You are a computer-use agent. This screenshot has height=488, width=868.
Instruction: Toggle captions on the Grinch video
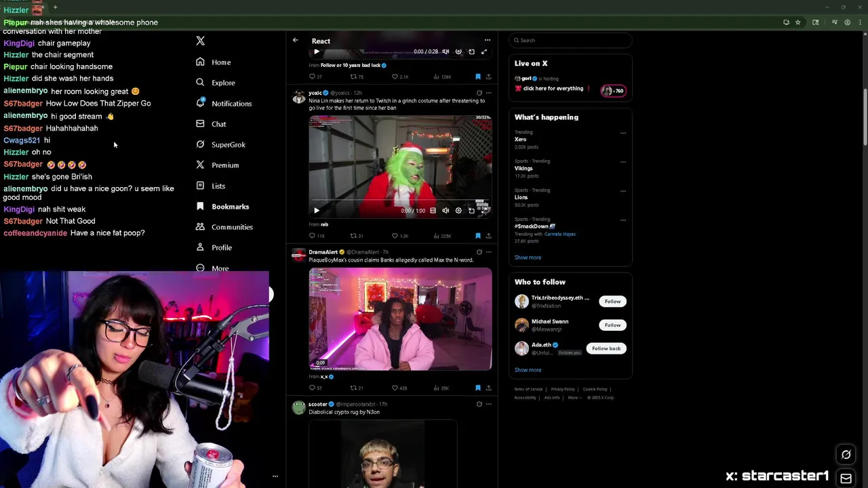pyautogui.click(x=433, y=211)
